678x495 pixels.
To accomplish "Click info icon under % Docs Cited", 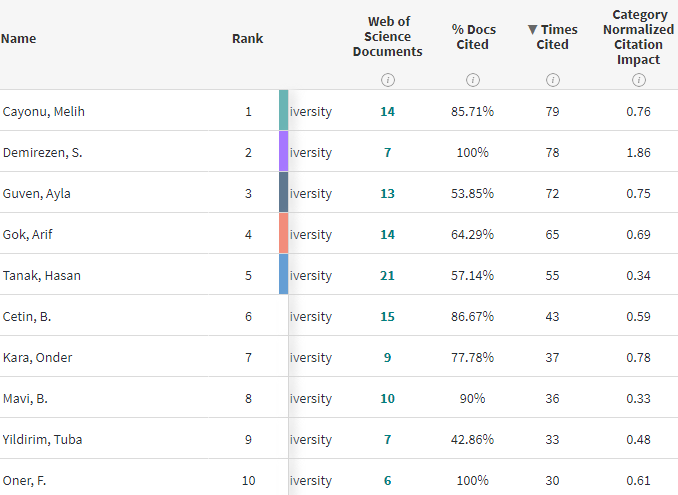I will [x=472, y=79].
